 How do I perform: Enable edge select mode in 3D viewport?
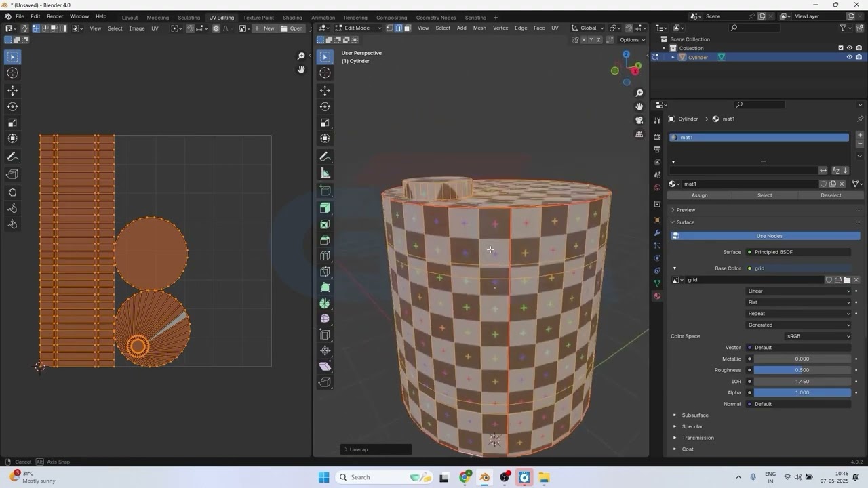coord(399,28)
